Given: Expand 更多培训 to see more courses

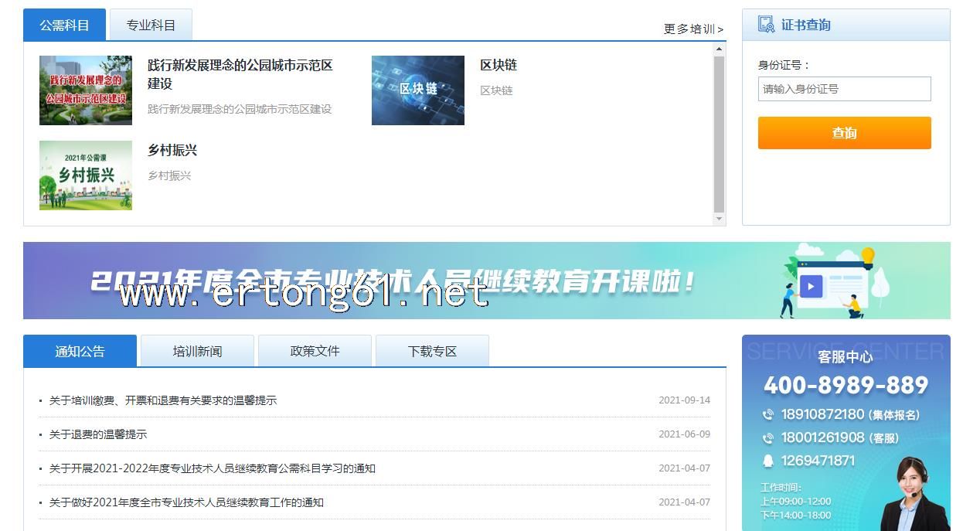Looking at the screenshot, I should [x=693, y=29].
